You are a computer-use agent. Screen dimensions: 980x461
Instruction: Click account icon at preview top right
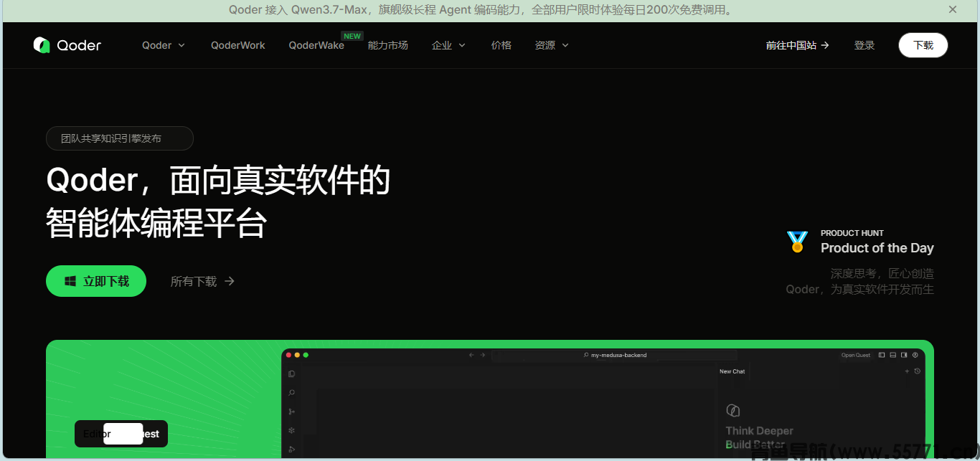click(915, 355)
